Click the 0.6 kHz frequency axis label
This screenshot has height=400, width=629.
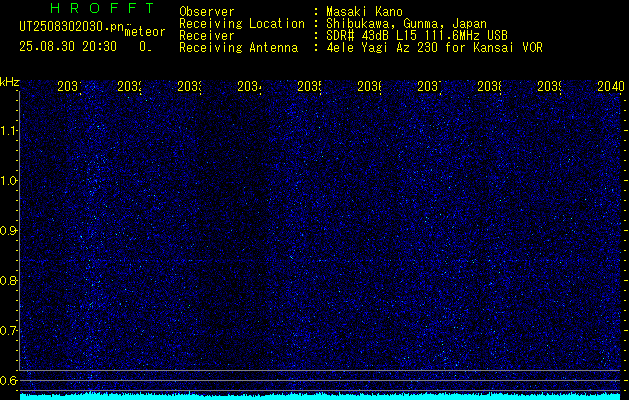pos(9,380)
